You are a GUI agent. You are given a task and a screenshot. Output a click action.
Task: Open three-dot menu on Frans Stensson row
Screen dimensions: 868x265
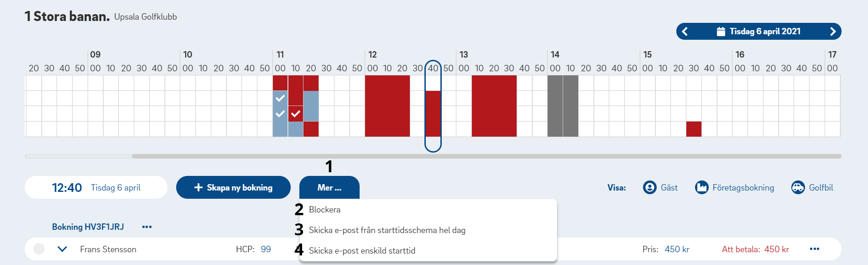click(x=815, y=249)
